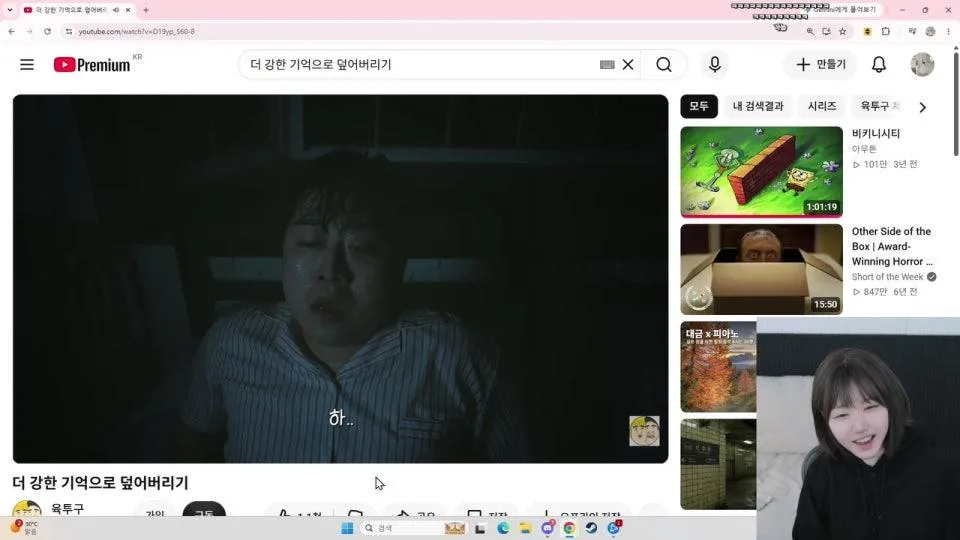The image size is (960, 540).
Task: Open Chrome from the taskbar
Action: [x=569, y=528]
